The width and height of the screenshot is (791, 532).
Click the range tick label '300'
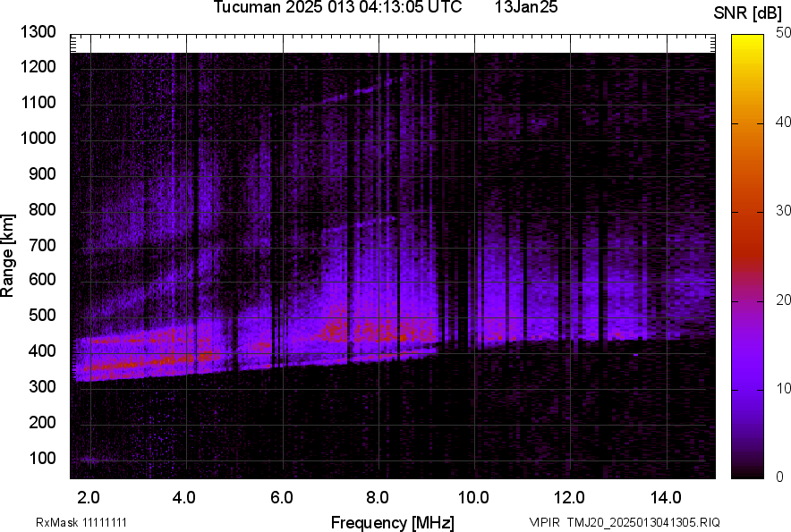42,387
